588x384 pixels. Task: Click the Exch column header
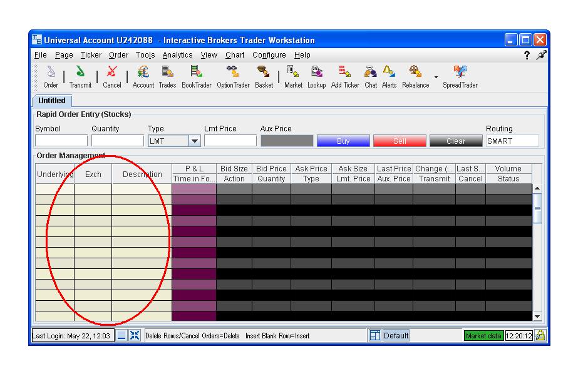point(93,174)
